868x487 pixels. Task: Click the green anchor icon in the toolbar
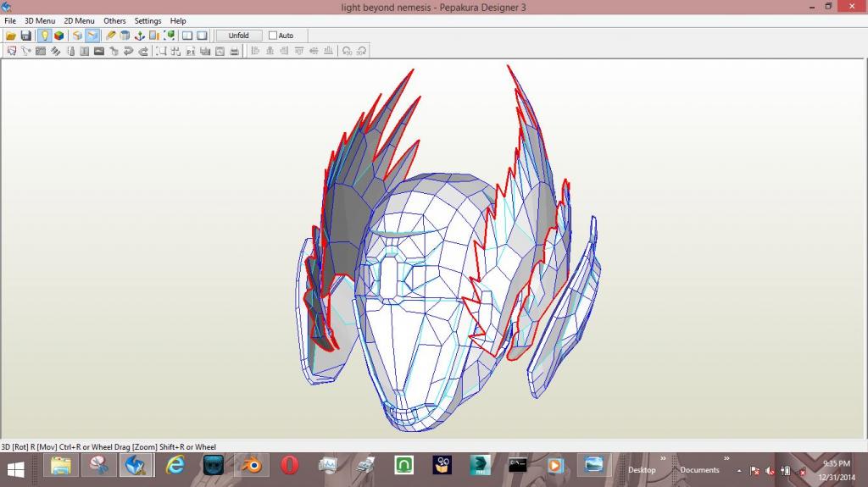(140, 36)
